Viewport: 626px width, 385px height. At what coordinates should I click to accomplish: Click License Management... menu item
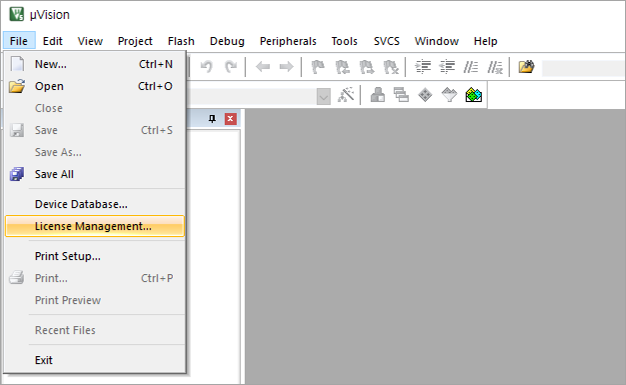coord(95,226)
